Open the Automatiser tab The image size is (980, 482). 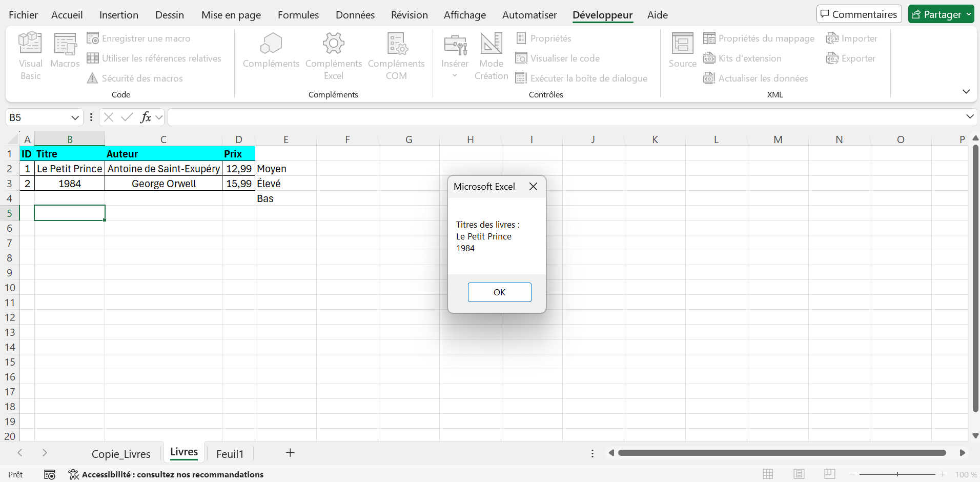tap(529, 15)
